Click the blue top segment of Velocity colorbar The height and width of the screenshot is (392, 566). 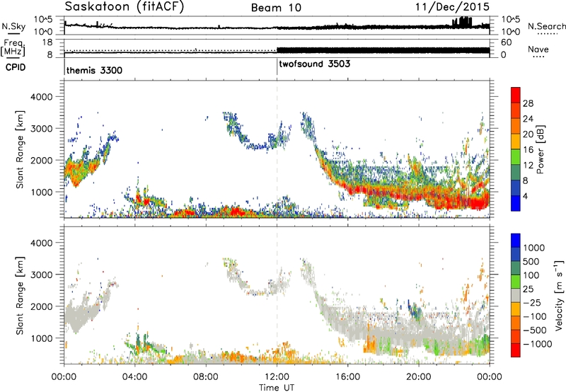(x=516, y=241)
